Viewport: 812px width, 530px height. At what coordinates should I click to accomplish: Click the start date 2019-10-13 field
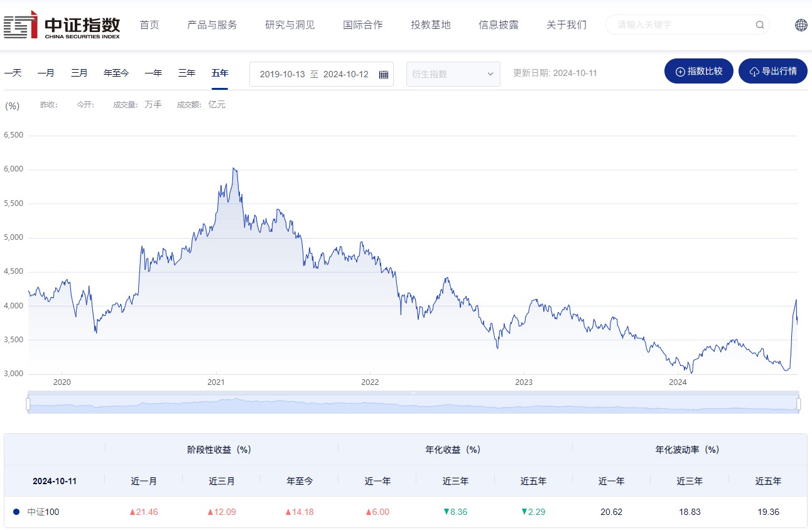click(282, 74)
